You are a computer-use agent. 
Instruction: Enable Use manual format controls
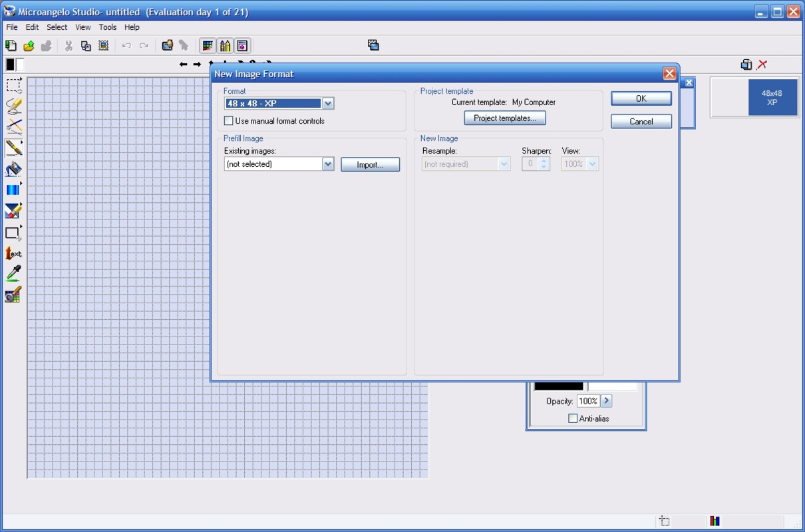click(229, 121)
